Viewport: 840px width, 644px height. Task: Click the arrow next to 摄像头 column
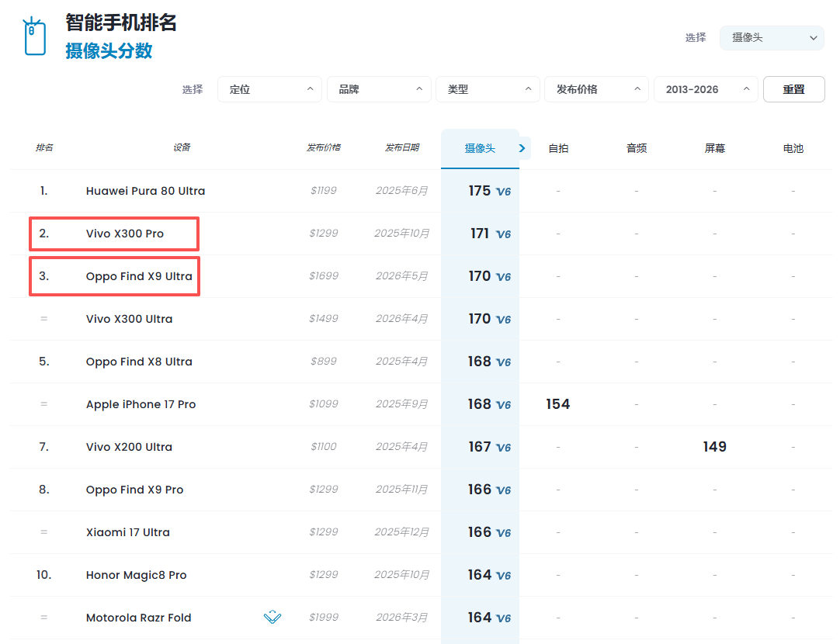pos(522,148)
